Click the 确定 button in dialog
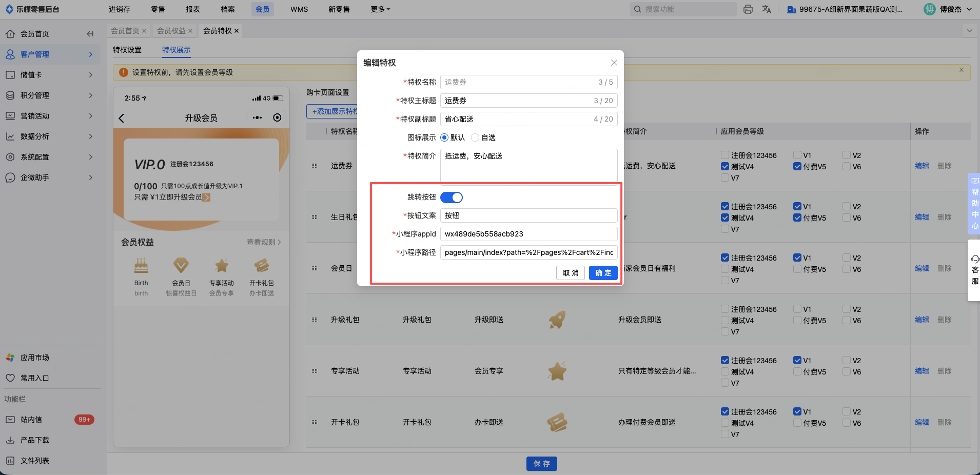The image size is (980, 475). click(603, 273)
